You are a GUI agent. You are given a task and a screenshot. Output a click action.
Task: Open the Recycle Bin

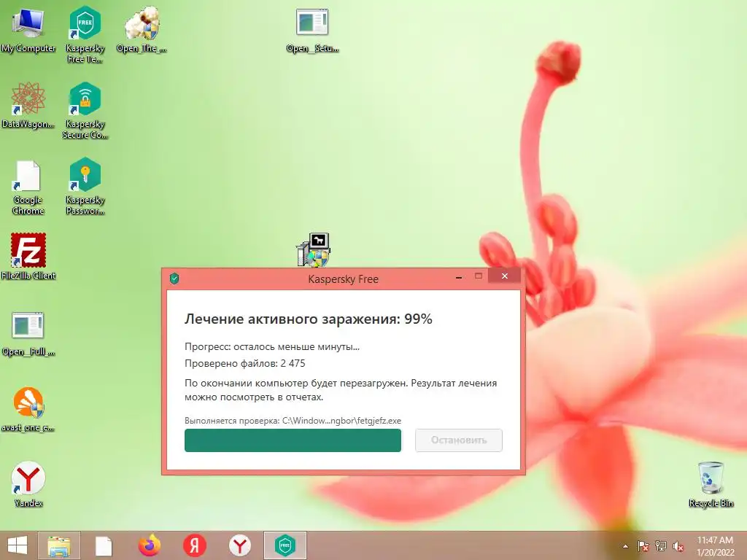[x=711, y=484]
